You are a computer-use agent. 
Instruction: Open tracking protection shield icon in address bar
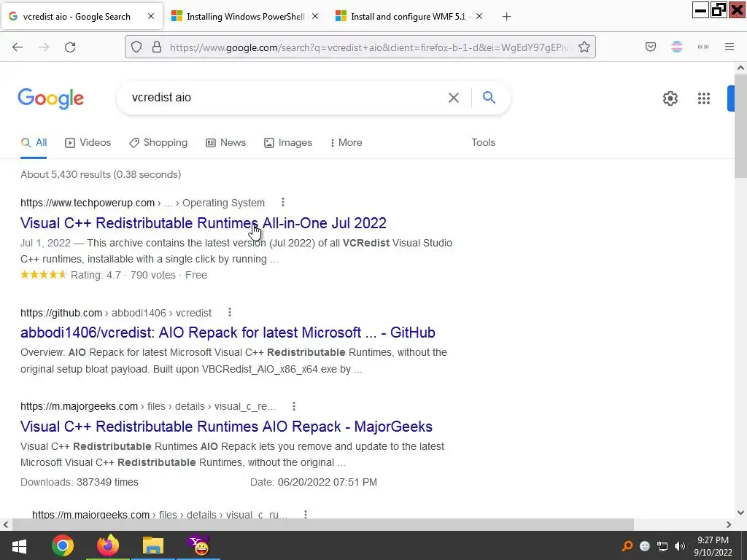[x=136, y=47]
